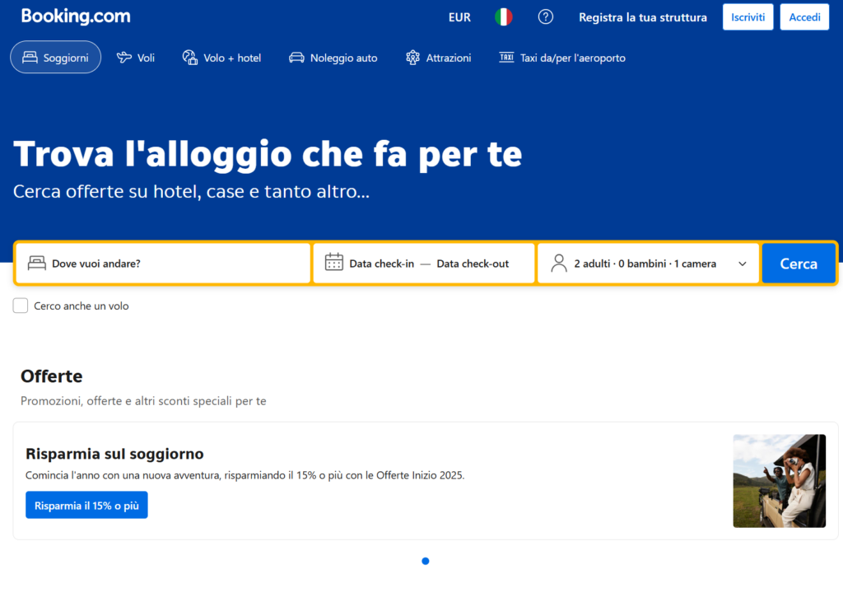Click the calendar icon in date field
843x616 pixels.
(x=334, y=262)
